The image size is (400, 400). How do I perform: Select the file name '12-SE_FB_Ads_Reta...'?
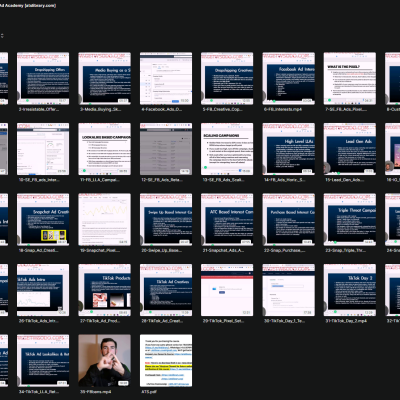(162, 180)
